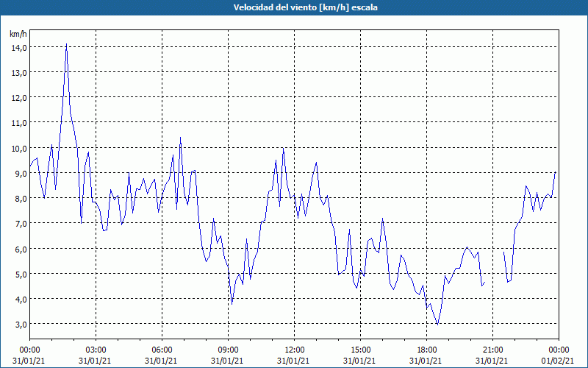The width and height of the screenshot is (588, 368).
Task: Click the 12,0 y-axis label
Action: 19,98
